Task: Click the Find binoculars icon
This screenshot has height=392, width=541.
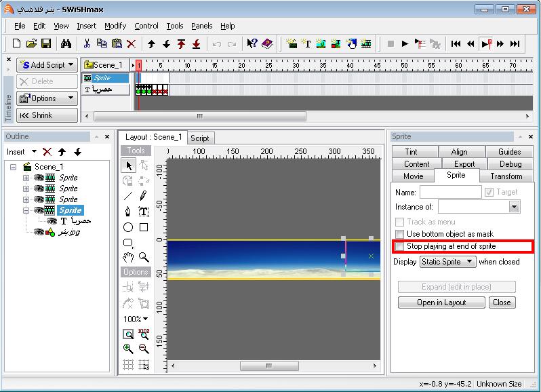Action: coord(66,43)
